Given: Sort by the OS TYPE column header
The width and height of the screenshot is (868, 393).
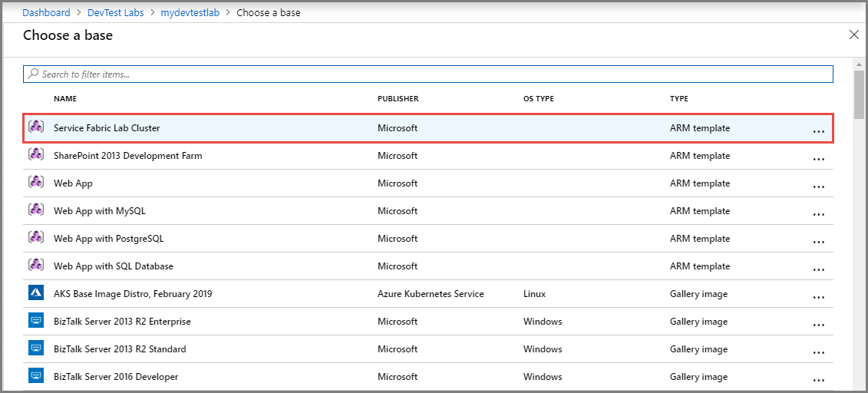Looking at the screenshot, I should coord(539,98).
